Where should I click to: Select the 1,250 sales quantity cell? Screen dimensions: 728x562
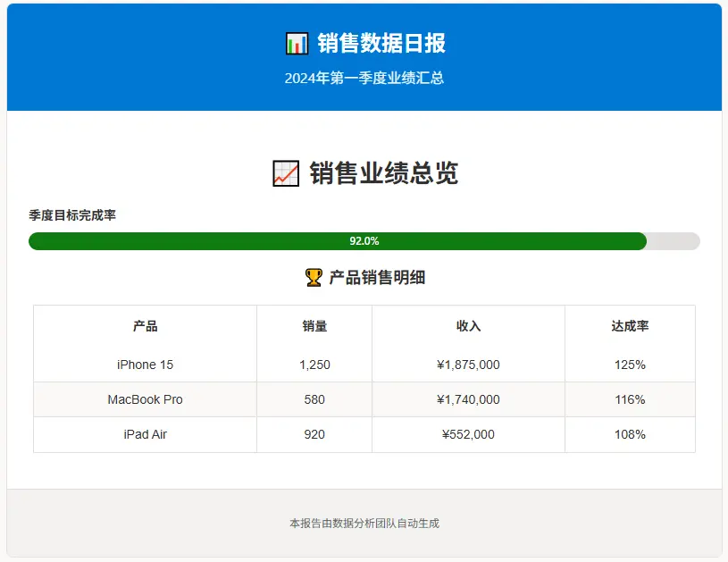(314, 365)
